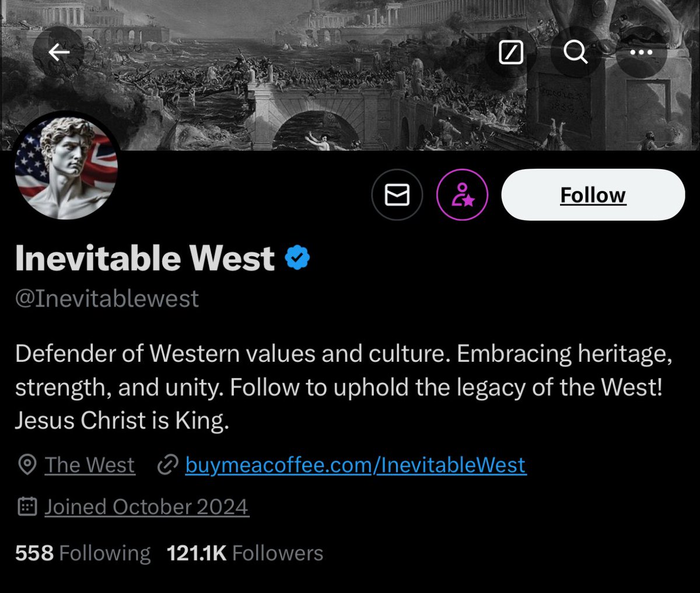Send a direct message via envelope icon
700x593 pixels.
tap(397, 195)
